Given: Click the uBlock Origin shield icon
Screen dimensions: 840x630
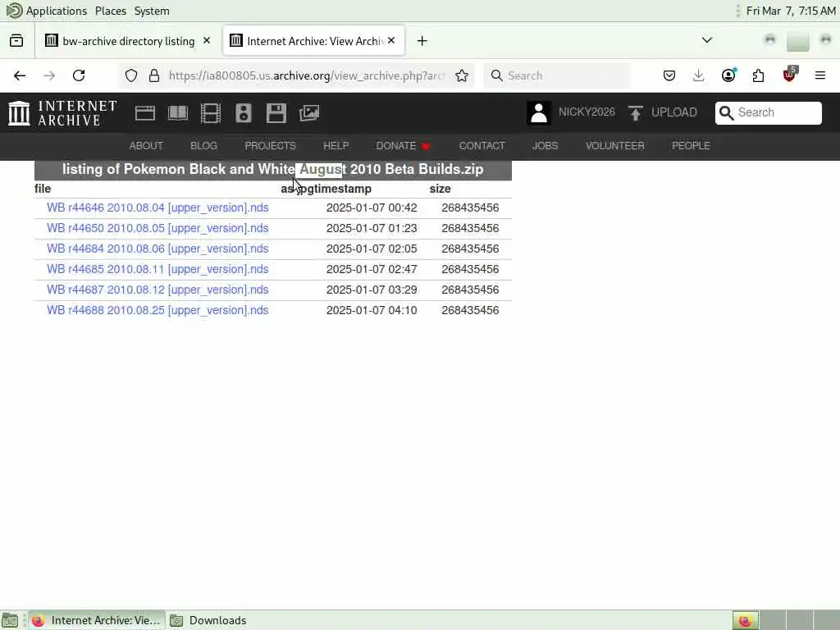Looking at the screenshot, I should click(x=789, y=75).
